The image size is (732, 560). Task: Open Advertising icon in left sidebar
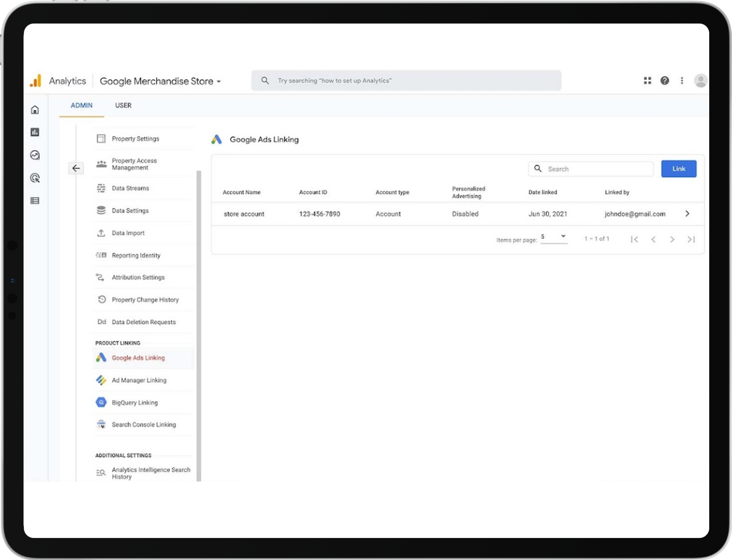pos(35,178)
